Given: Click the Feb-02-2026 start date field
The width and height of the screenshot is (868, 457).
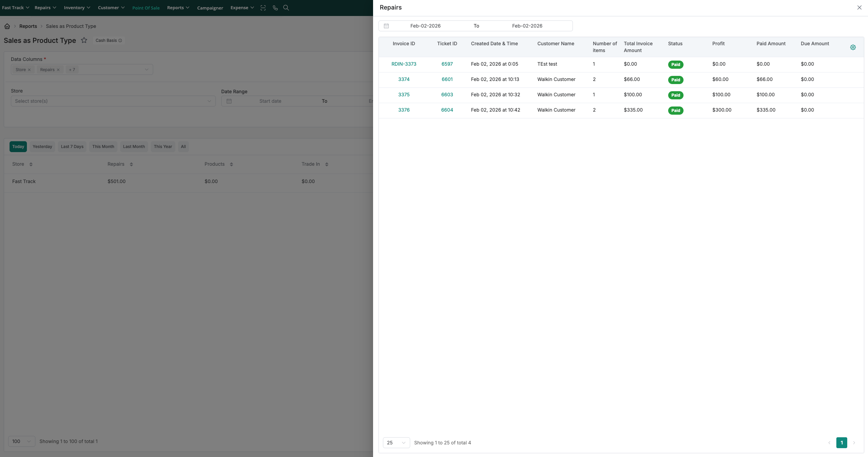Looking at the screenshot, I should [425, 26].
